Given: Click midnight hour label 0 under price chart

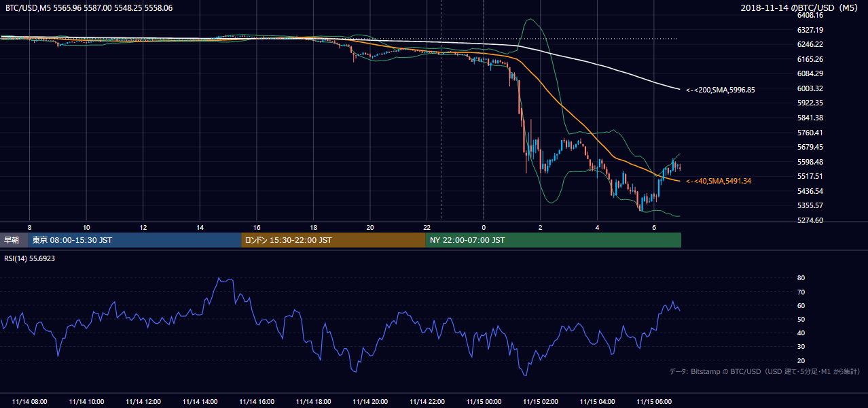Looking at the screenshot, I should [x=484, y=227].
